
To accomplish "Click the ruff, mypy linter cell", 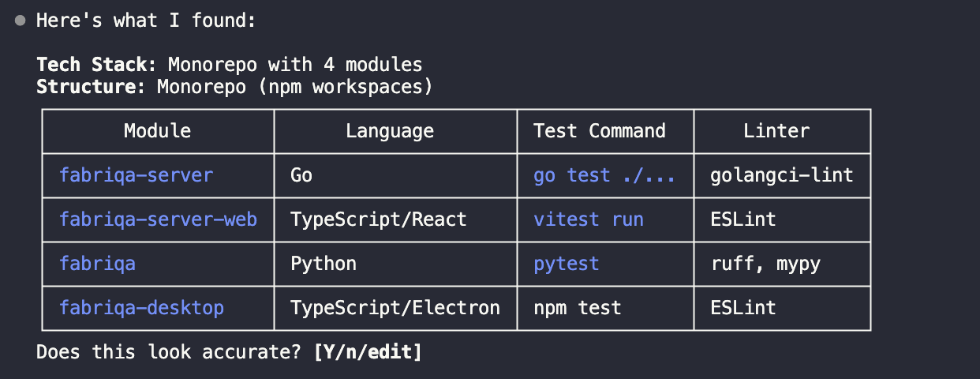I will pos(766,263).
